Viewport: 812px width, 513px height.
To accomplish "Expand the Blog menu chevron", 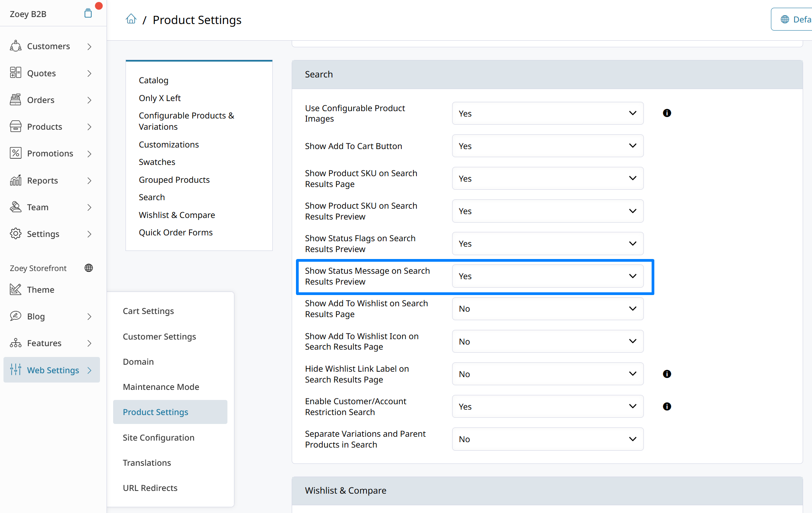I will (x=89, y=316).
